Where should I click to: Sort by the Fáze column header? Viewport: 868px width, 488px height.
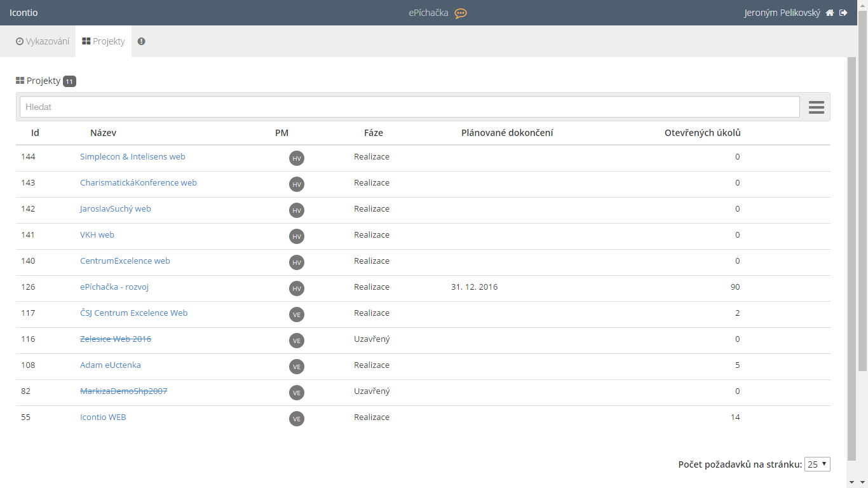pyautogui.click(x=374, y=133)
